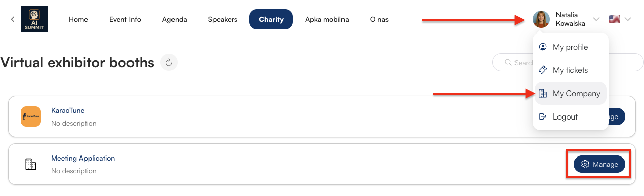Click the KaraoTune orange logo
644x196 pixels.
[x=31, y=116]
